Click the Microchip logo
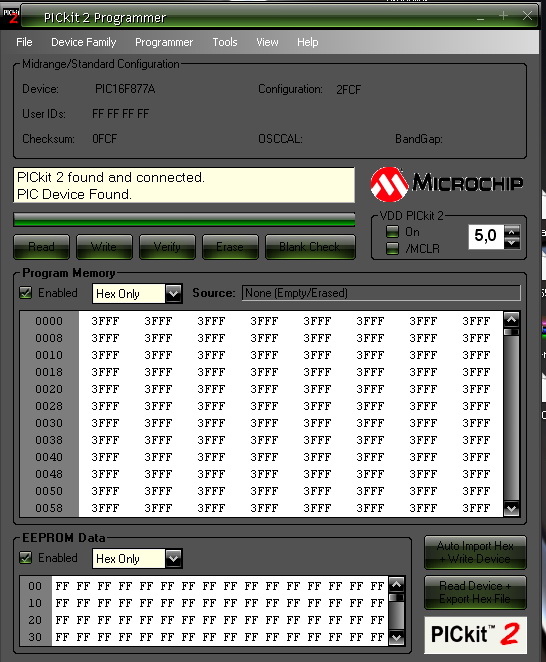546x662 pixels. (x=447, y=184)
